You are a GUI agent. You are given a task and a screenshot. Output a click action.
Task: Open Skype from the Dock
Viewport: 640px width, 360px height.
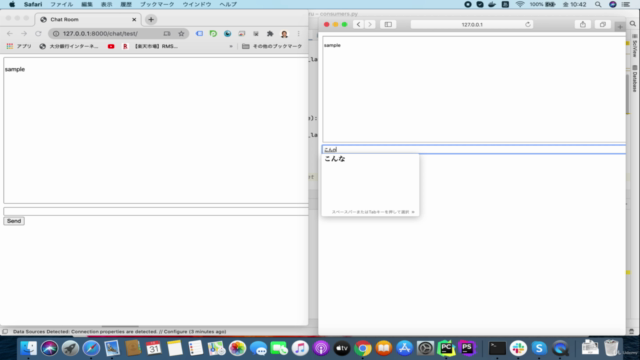coord(539,348)
